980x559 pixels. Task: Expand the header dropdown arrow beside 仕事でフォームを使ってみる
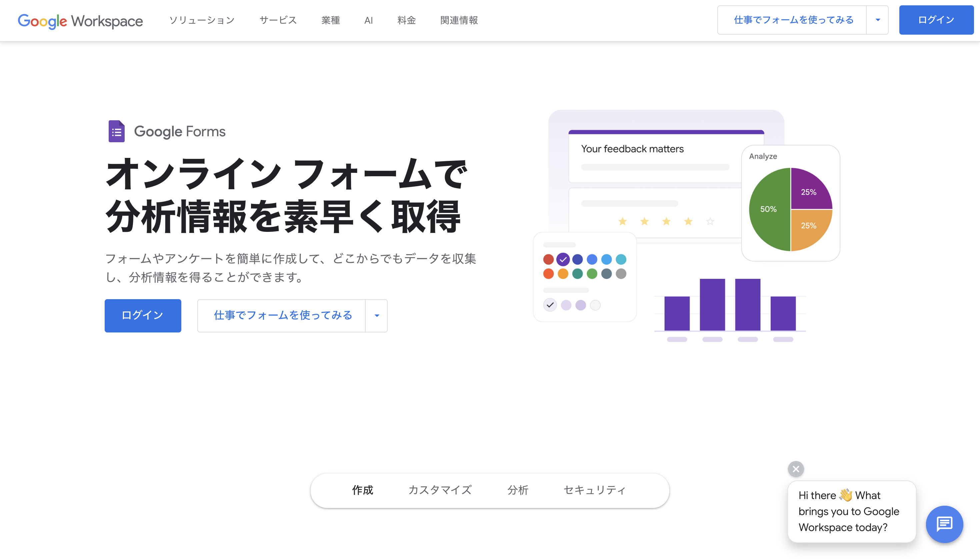(x=877, y=20)
